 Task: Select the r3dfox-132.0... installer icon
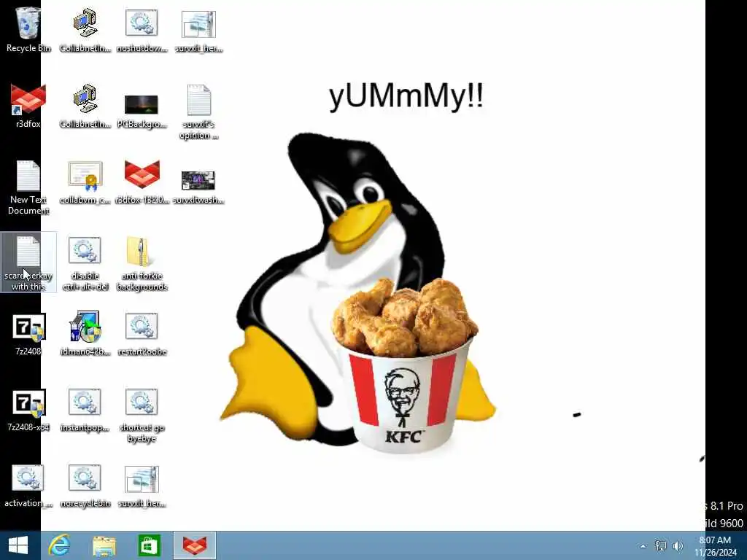[x=142, y=182]
